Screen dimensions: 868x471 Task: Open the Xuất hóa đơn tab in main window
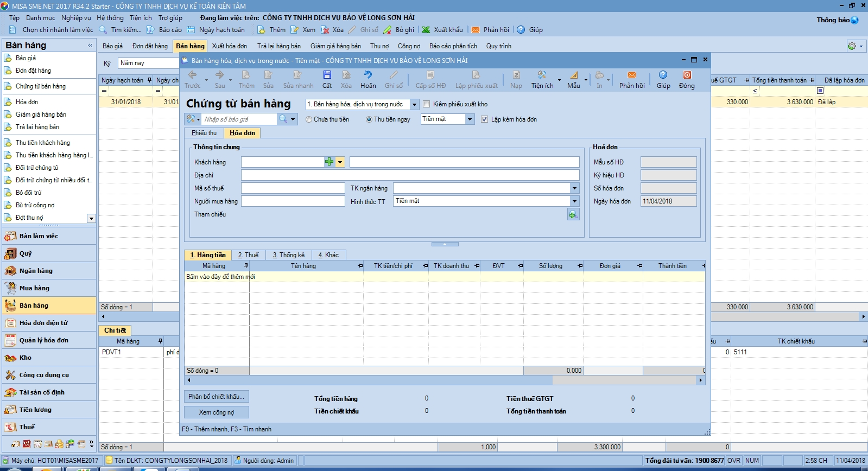click(x=229, y=46)
